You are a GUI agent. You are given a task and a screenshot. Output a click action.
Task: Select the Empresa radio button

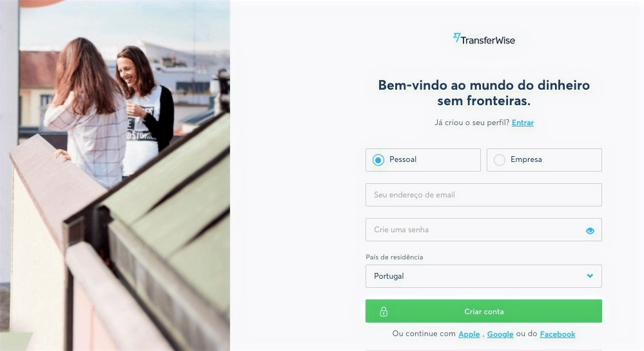coord(500,160)
